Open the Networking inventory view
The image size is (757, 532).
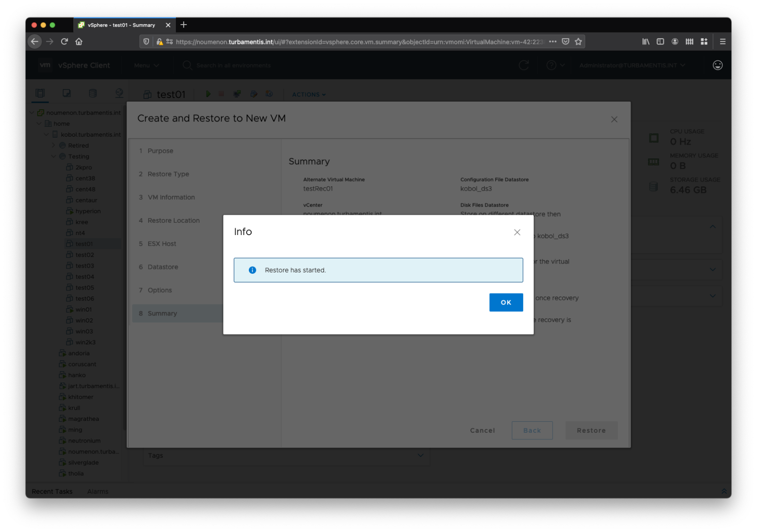point(119,93)
